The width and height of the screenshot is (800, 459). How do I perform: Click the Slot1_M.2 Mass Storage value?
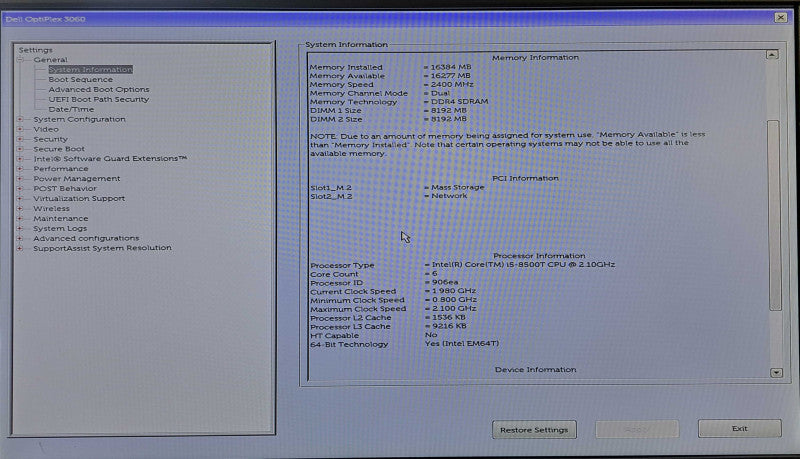(455, 187)
